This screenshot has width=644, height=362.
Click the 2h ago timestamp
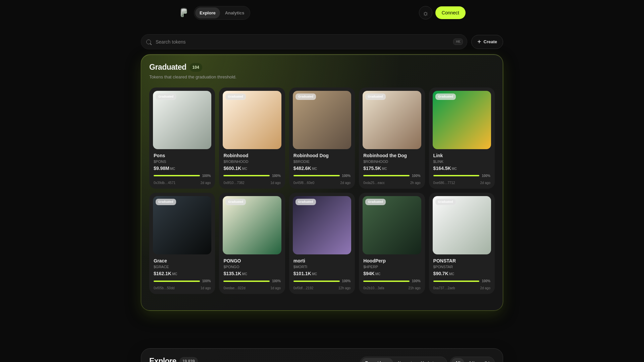point(415,183)
